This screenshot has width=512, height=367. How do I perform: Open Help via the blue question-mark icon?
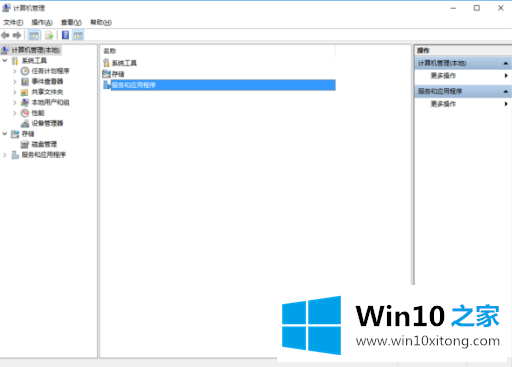66,35
